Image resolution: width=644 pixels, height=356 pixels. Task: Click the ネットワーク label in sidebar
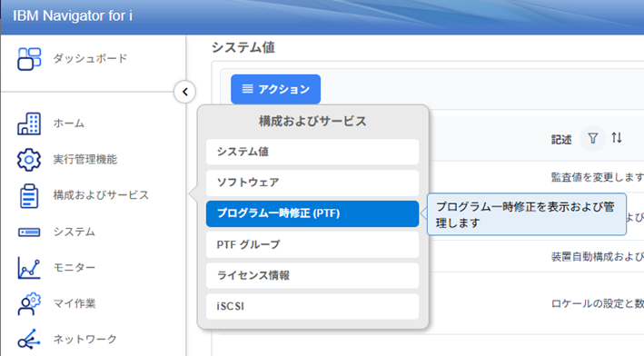tap(84, 339)
